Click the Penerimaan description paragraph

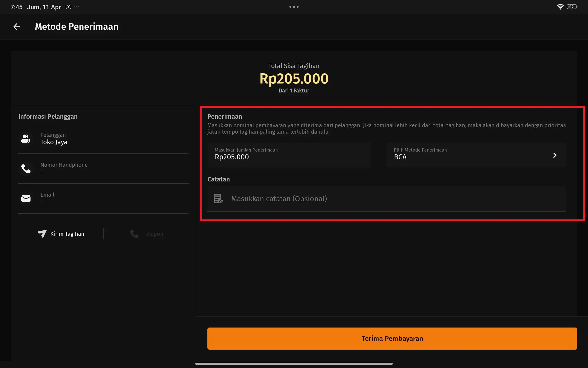(386, 129)
